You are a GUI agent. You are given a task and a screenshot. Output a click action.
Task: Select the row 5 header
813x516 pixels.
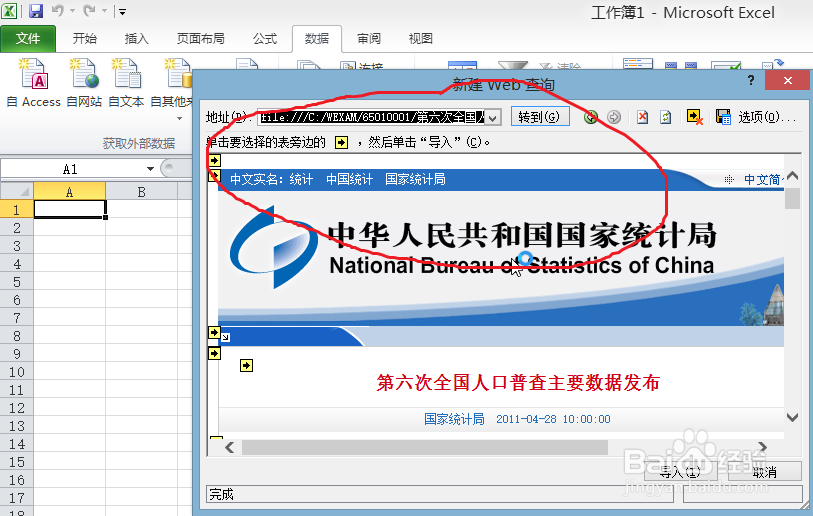point(17,282)
